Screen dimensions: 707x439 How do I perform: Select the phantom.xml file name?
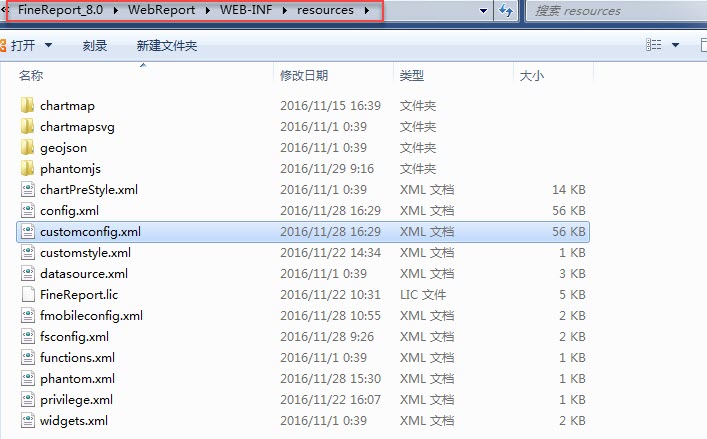[x=77, y=379]
